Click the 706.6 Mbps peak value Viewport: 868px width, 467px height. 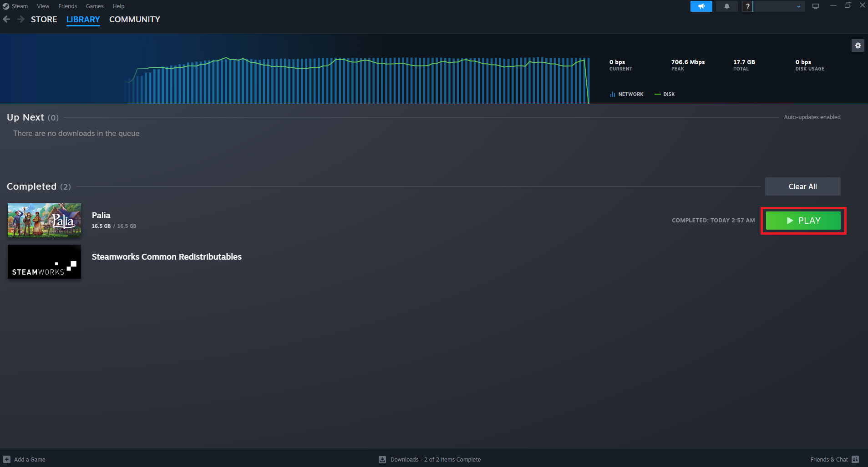(x=688, y=62)
